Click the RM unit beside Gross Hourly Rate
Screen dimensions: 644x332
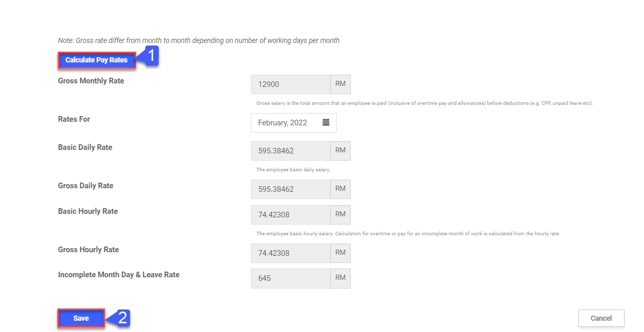(340, 253)
